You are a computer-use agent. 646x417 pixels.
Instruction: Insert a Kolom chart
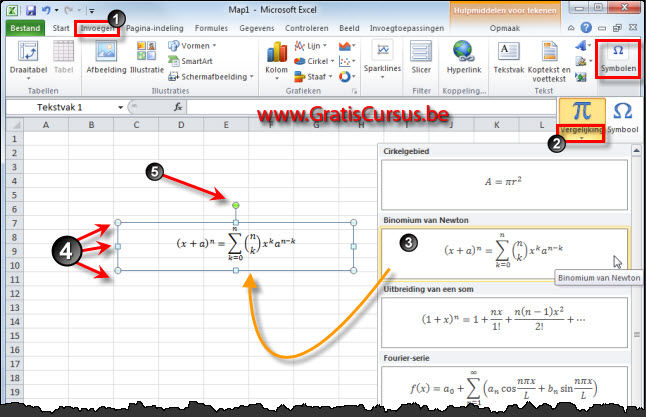(276, 60)
